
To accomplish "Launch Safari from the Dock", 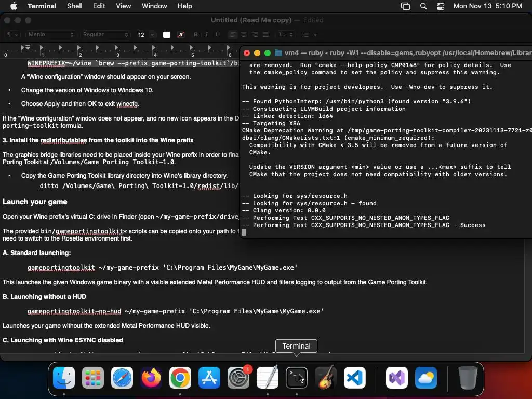I will (122, 377).
